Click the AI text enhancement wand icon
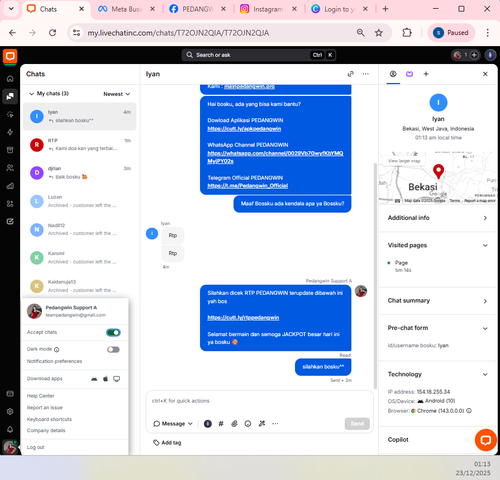 point(262,424)
